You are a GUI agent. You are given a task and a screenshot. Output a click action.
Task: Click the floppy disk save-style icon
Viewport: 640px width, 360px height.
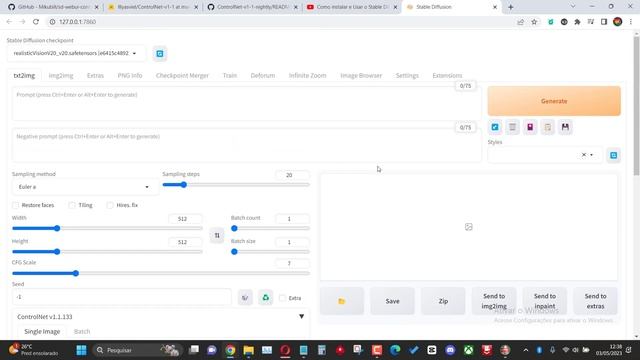tap(565, 127)
